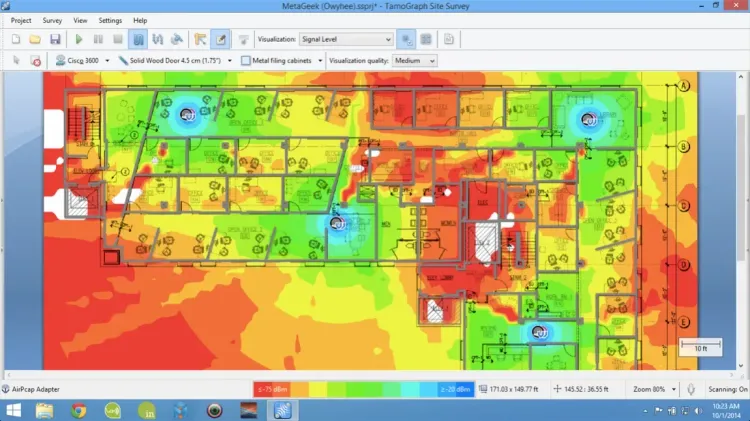Toggle the grid view button in the toolbar
The height and width of the screenshot is (421, 750).
pyautogui.click(x=426, y=39)
